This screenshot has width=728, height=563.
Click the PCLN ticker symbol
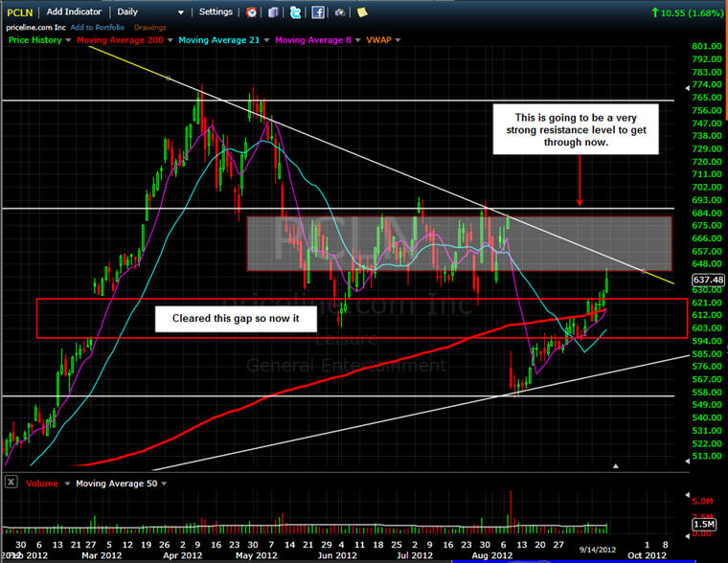click(19, 12)
